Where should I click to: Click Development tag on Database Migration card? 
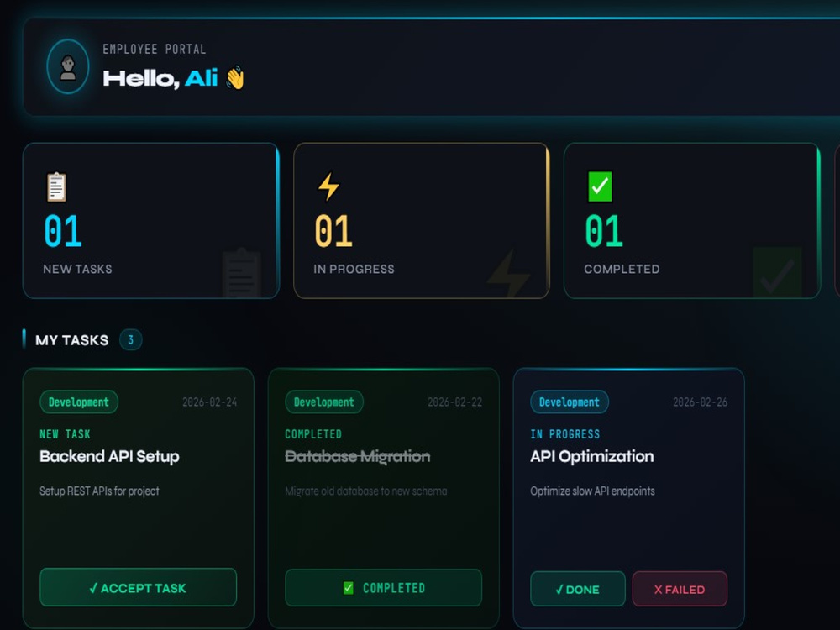(x=324, y=402)
